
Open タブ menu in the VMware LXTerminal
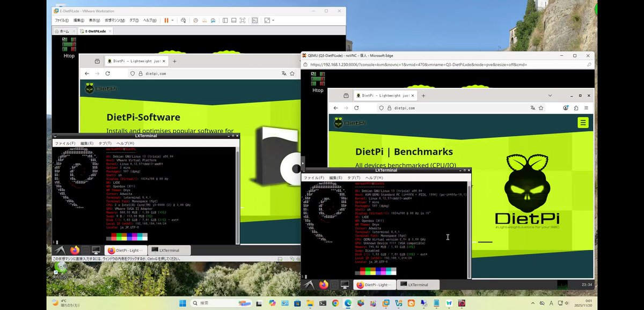click(x=106, y=143)
